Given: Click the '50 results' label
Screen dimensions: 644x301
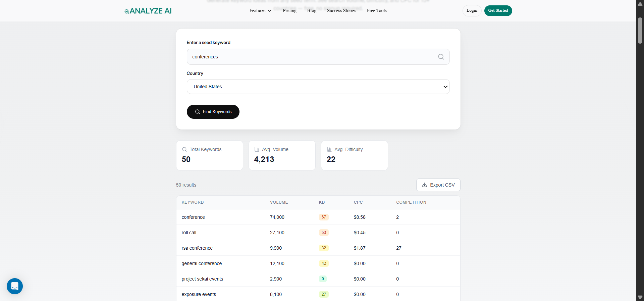Looking at the screenshot, I should [186, 185].
